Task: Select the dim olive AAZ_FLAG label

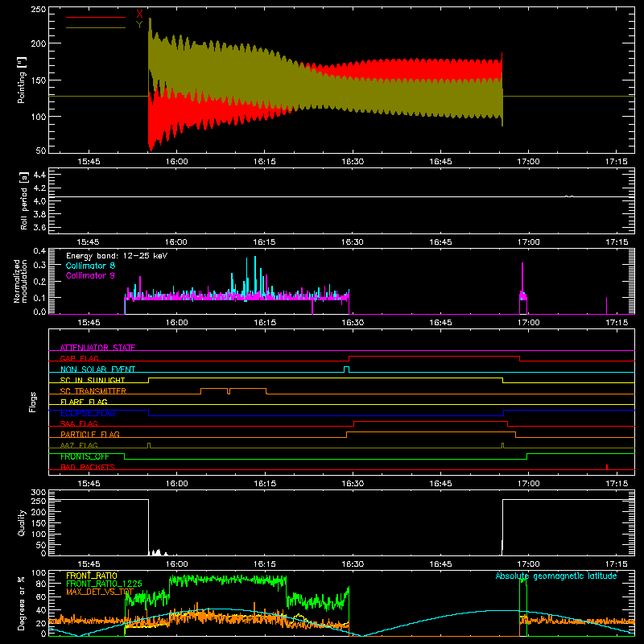Action: pyautogui.click(x=79, y=445)
